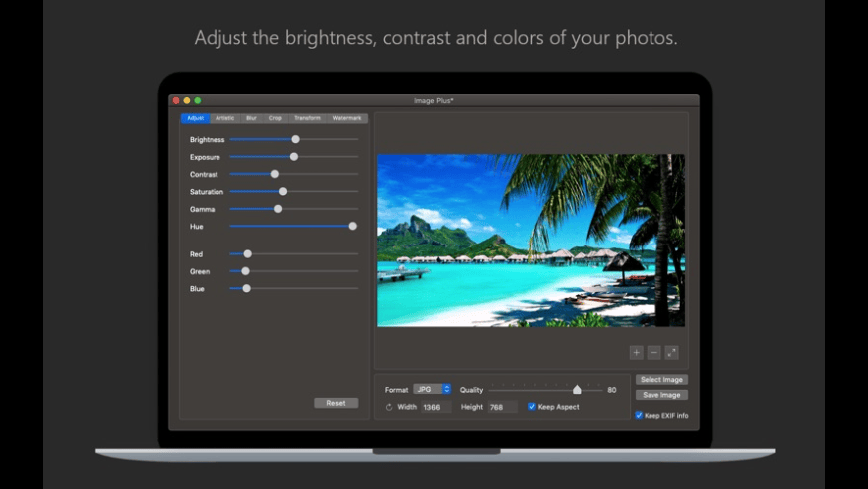
Task: Click the green maximize window button
Action: click(198, 100)
